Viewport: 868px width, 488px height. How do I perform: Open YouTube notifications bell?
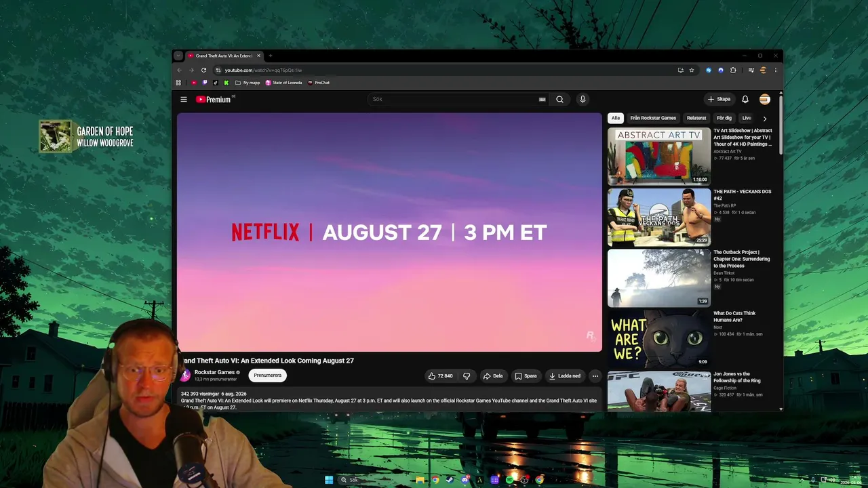(x=745, y=100)
